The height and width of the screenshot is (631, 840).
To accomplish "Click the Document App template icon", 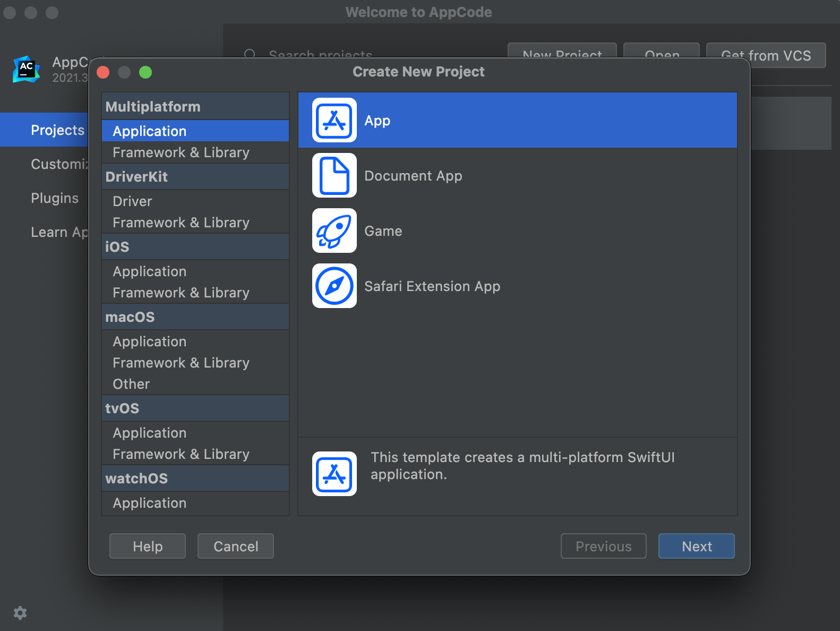I will click(x=335, y=175).
